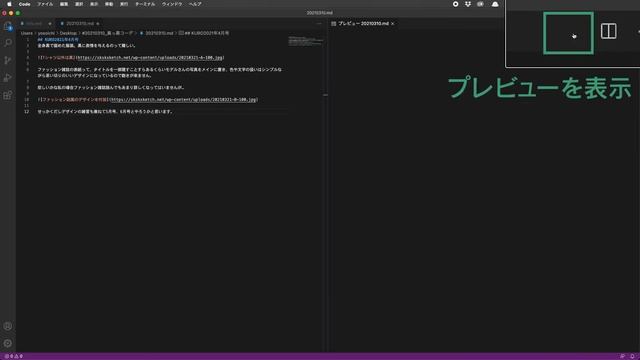This screenshot has width=640, height=360.
Task: Open the ファイル menu
Action: [x=45, y=4]
